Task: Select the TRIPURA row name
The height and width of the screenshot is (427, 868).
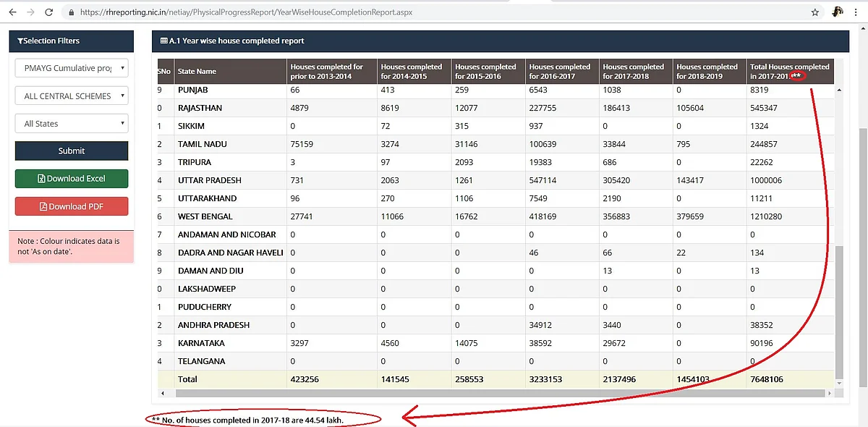Action: [x=195, y=162]
